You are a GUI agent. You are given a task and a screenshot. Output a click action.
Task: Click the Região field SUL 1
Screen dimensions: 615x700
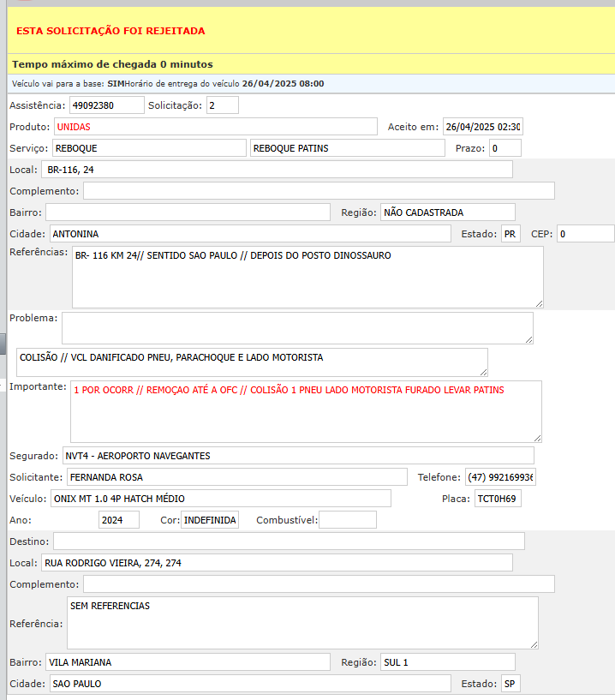pyautogui.click(x=448, y=662)
